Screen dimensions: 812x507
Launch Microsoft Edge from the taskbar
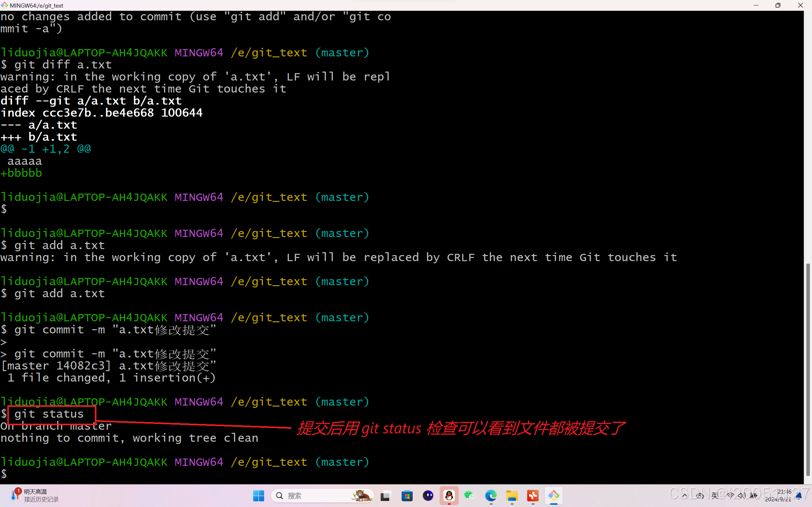point(491,496)
